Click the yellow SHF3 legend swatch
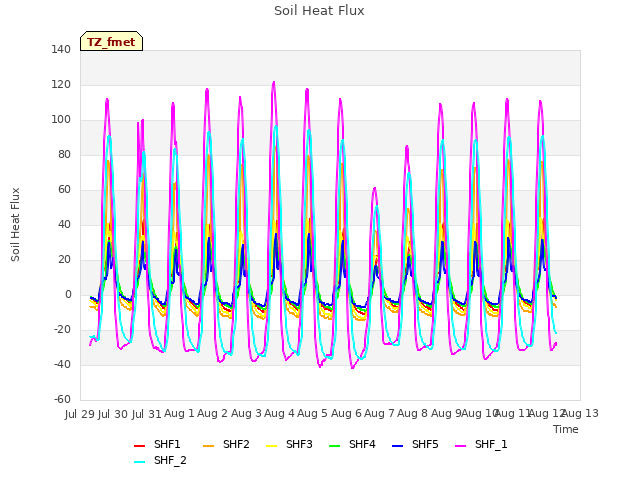This screenshot has height=480, width=640. pyautogui.click(x=271, y=446)
